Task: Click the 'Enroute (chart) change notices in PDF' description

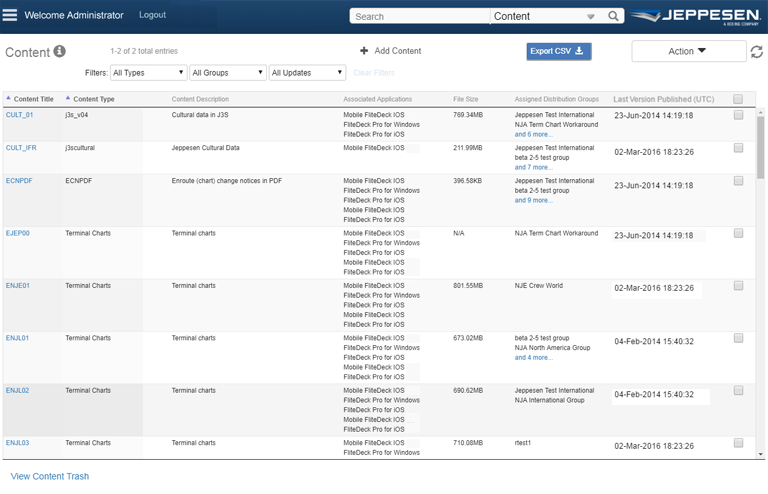Action: pos(227,181)
